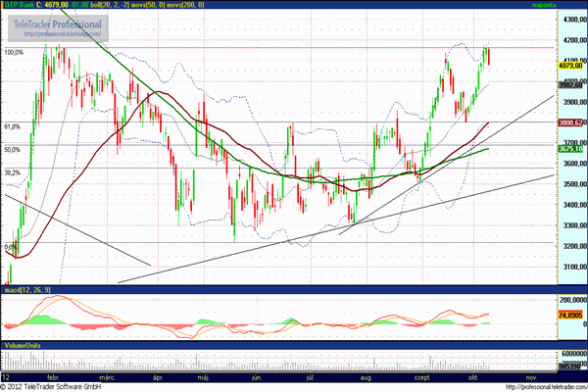Screen dimensions: 588x392
Task: Select the 100,0% Fibonacci level label
Action: pyautogui.click(x=14, y=53)
